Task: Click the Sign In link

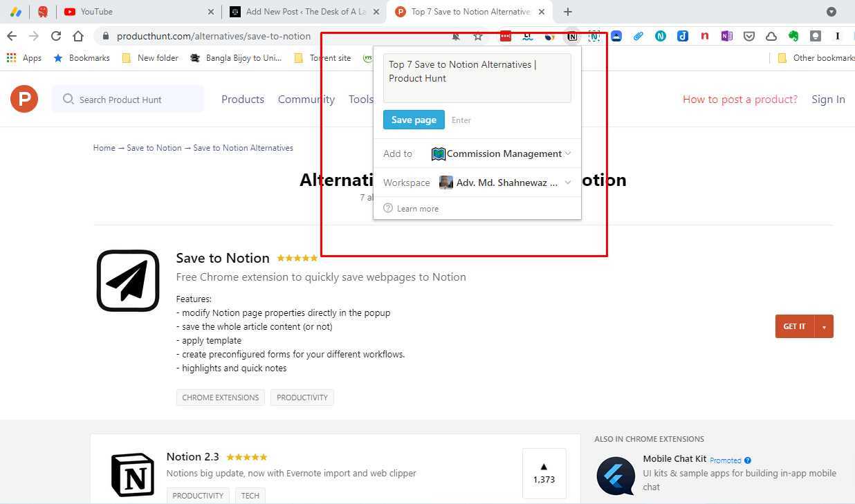Action: point(828,99)
